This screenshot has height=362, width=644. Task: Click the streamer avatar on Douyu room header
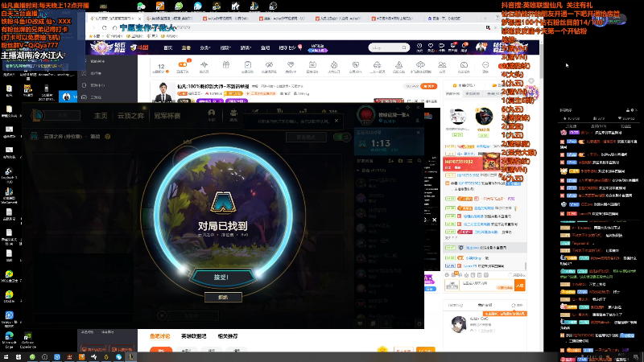(x=163, y=92)
